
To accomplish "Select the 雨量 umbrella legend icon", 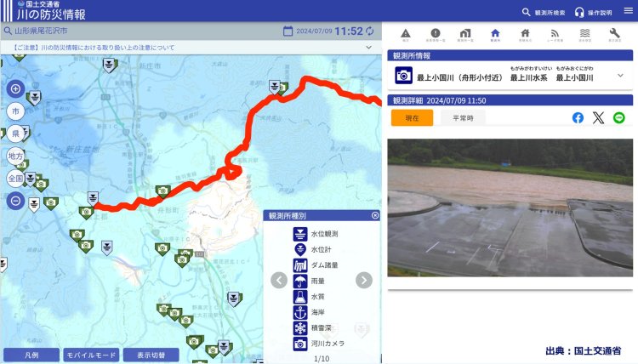I will tap(300, 281).
